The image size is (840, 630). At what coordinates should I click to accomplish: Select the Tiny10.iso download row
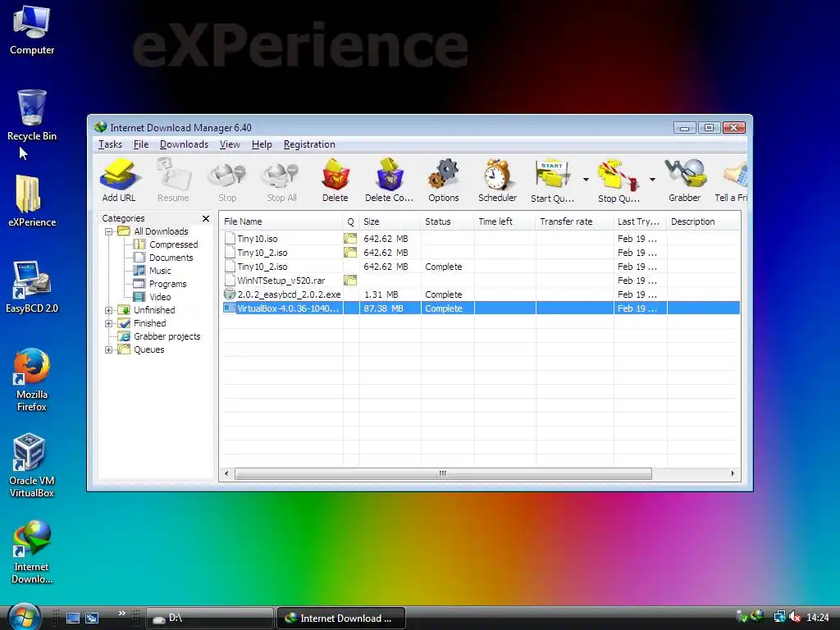[x=480, y=239]
